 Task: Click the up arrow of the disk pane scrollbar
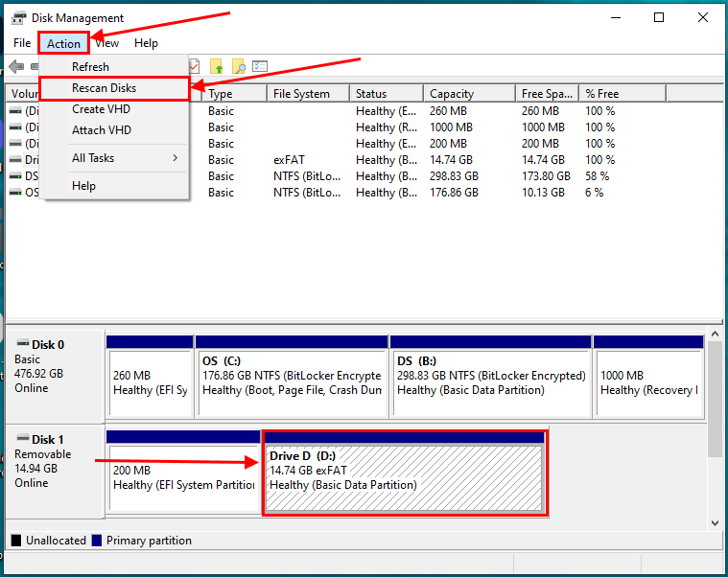click(x=715, y=334)
